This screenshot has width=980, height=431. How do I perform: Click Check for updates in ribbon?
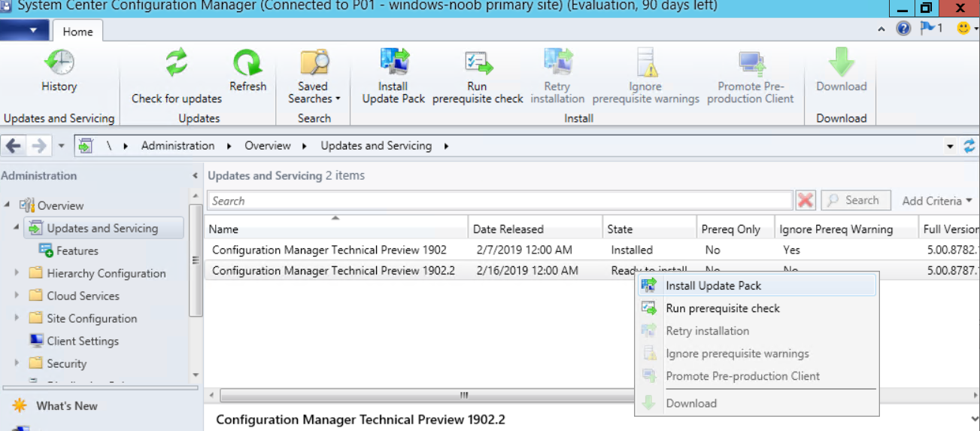[177, 76]
